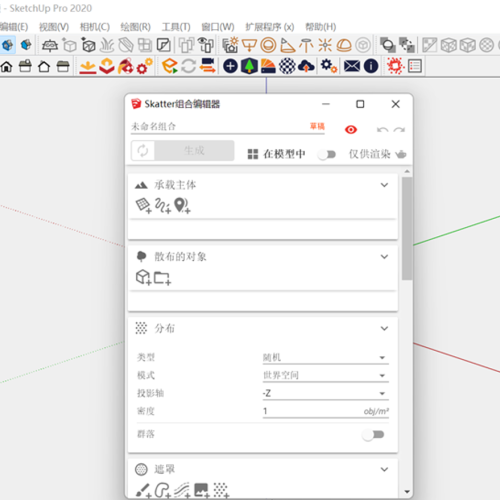Click the envelope mail toolbar icon

[352, 66]
